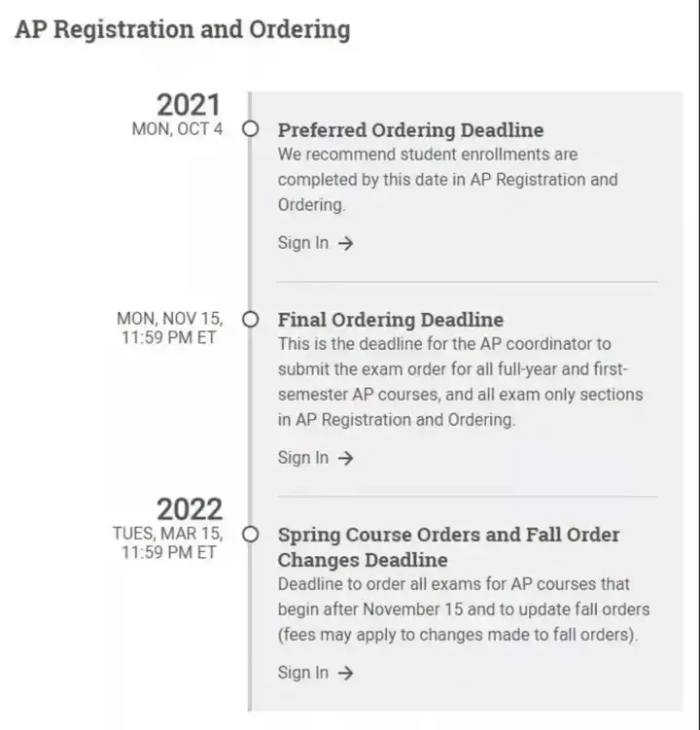This screenshot has width=700, height=730.
Task: Click the Spring Course Orders and Fall Order Changes heading
Action: (448, 547)
